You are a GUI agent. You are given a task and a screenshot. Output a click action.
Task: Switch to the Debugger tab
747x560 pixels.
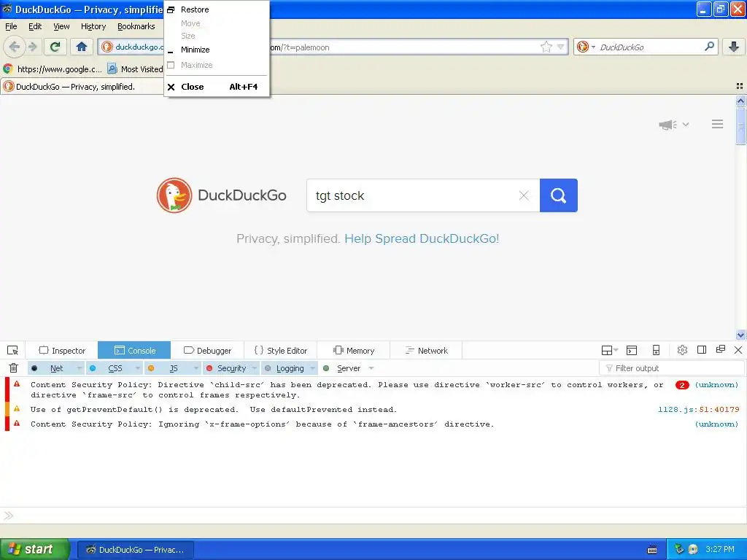(x=207, y=351)
